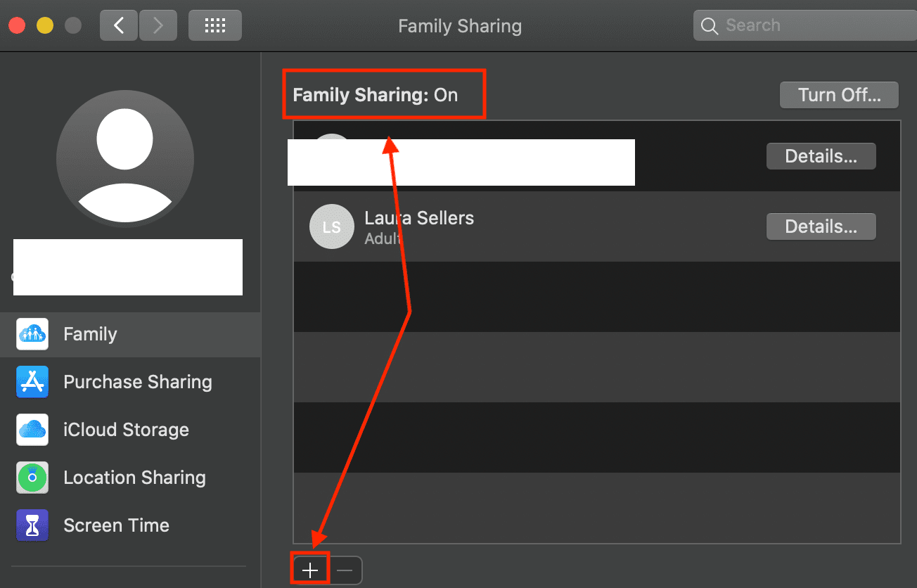Click the Family sharing sidebar icon
The width and height of the screenshot is (917, 588).
point(32,334)
